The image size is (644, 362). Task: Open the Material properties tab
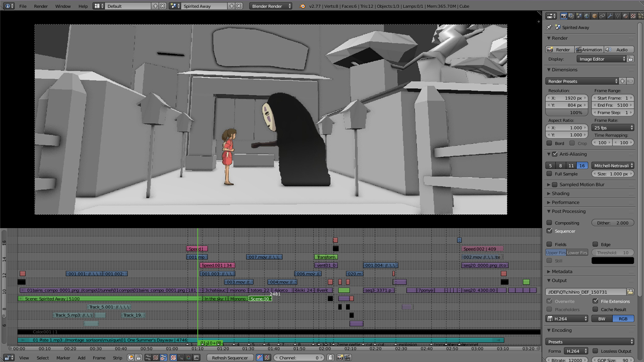tap(625, 16)
